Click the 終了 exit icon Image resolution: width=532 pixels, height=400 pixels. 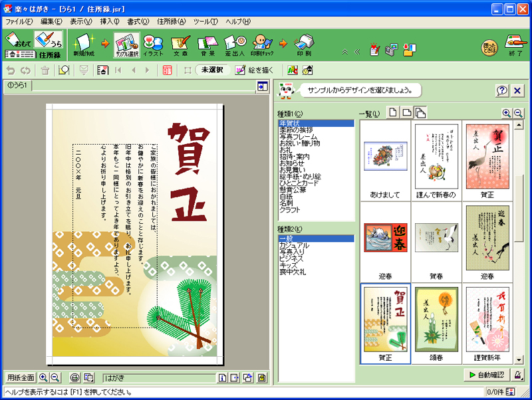click(x=514, y=45)
